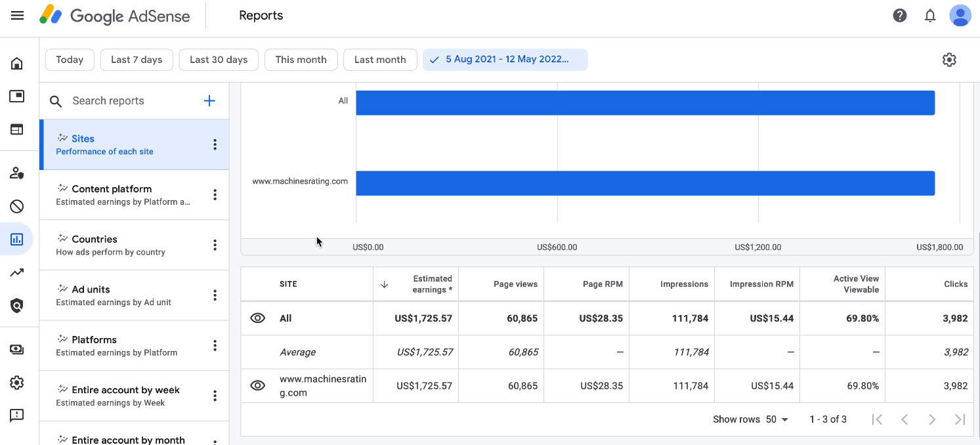Click the www.machinesrating.com chart bar

tap(645, 183)
